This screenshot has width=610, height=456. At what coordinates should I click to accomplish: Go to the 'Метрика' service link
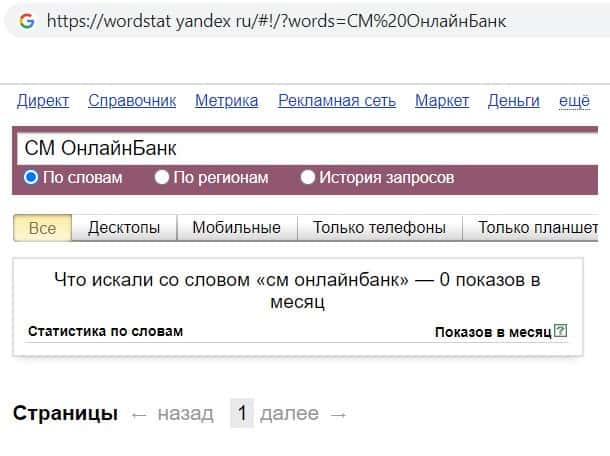[x=226, y=100]
